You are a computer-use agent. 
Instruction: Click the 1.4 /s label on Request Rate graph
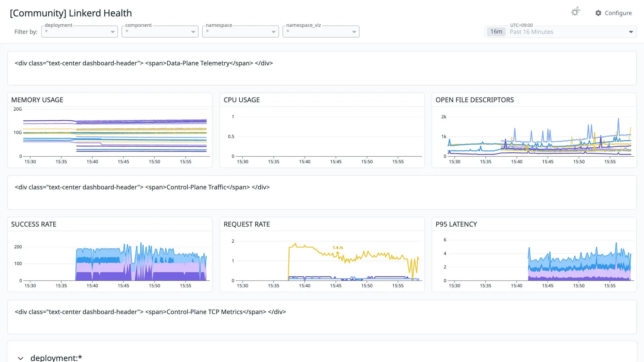(338, 248)
